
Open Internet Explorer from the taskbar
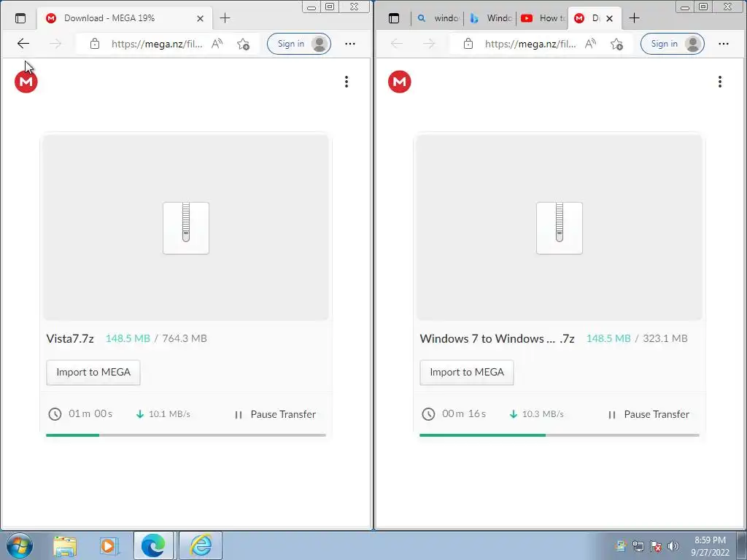(x=201, y=545)
